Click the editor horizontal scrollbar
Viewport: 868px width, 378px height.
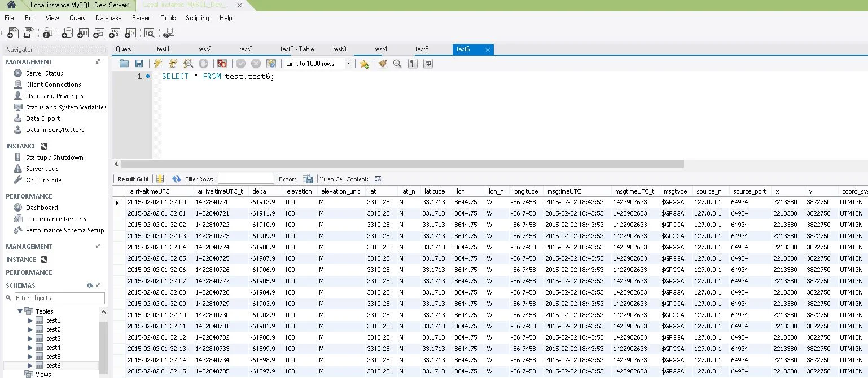tap(402, 164)
